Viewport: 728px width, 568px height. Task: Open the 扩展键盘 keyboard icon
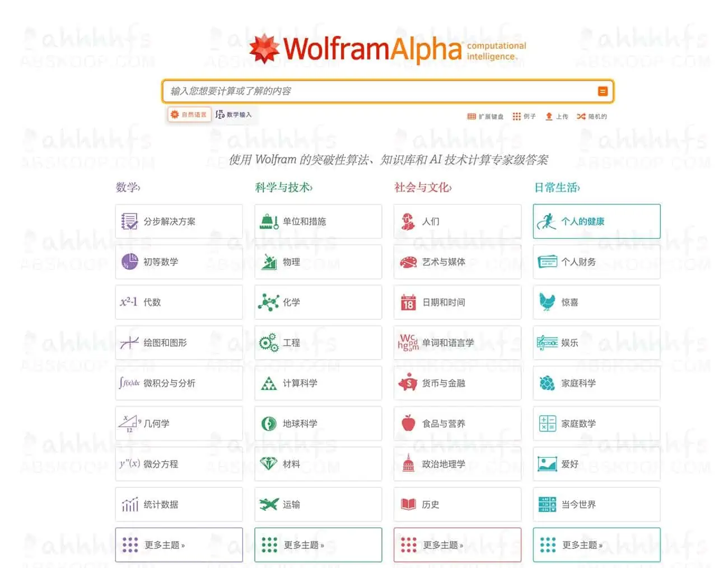(x=472, y=116)
